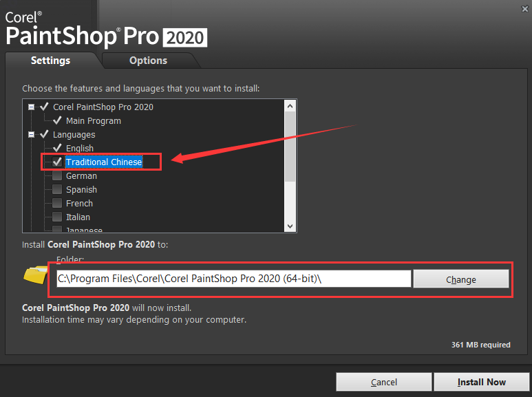Click the Install Now button
This screenshot has height=397, width=532.
pyautogui.click(x=482, y=382)
